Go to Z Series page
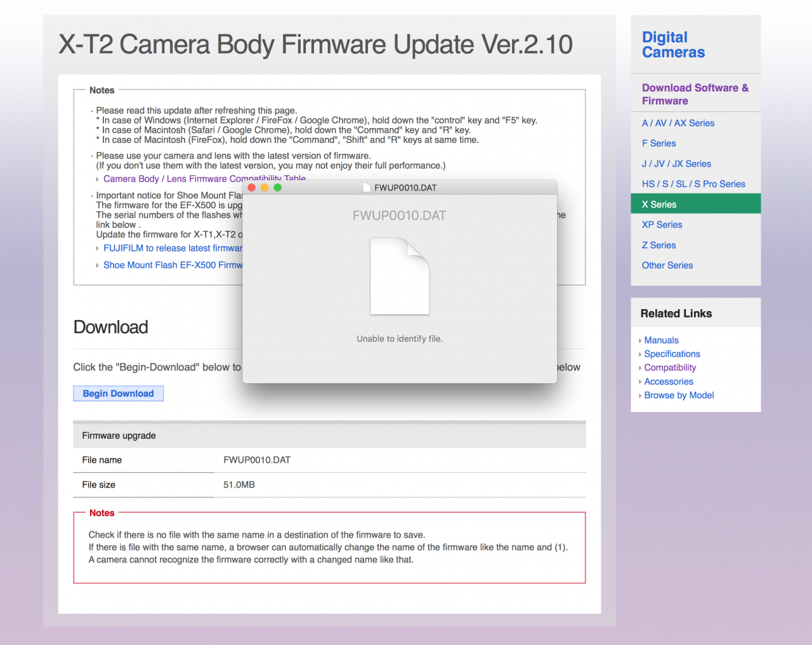This screenshot has height=645, width=812. click(658, 245)
